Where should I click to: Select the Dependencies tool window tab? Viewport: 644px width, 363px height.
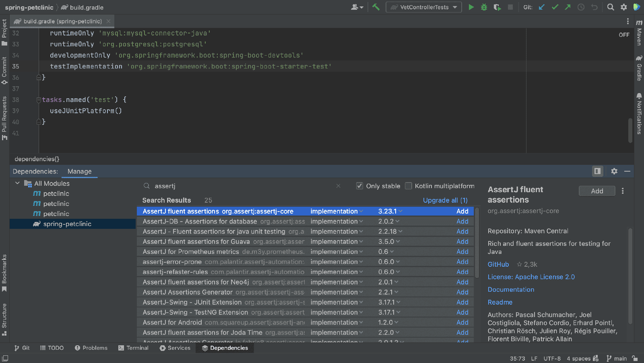(225, 348)
